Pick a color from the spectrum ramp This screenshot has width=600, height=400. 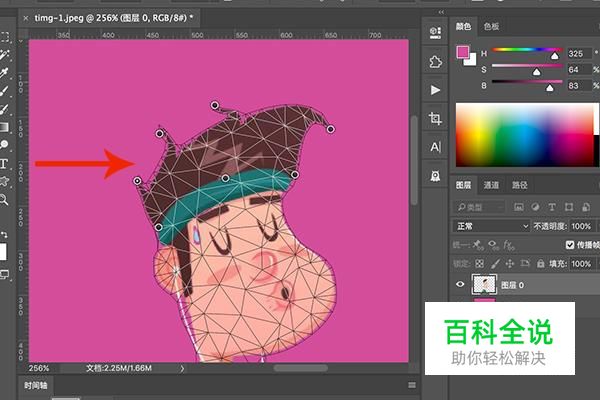[x=527, y=135]
